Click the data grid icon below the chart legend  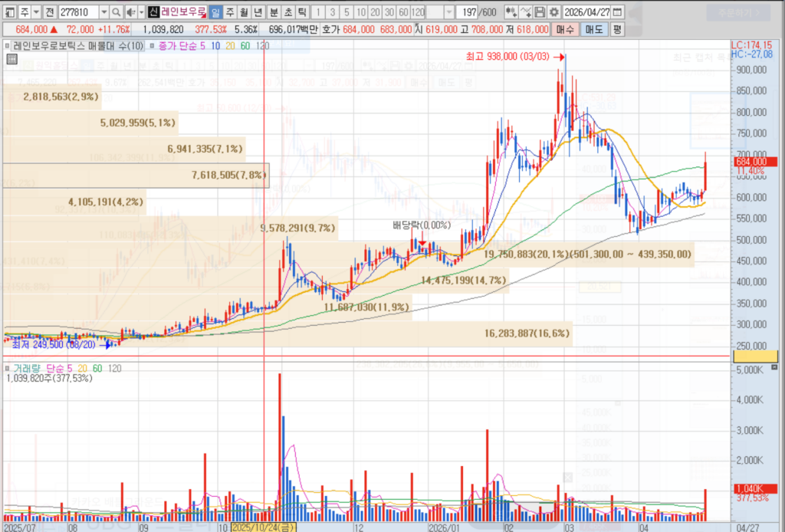tap(11, 60)
